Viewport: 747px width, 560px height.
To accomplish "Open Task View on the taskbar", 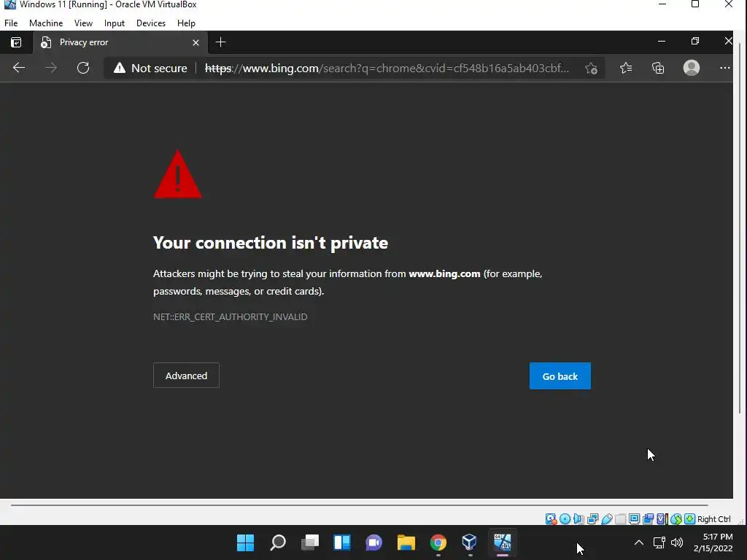I will (x=309, y=542).
